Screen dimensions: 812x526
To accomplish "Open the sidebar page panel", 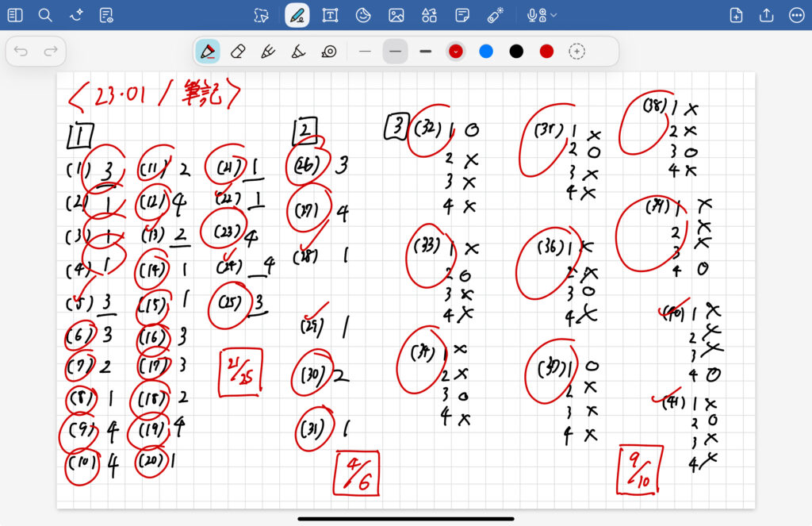I will [x=15, y=15].
